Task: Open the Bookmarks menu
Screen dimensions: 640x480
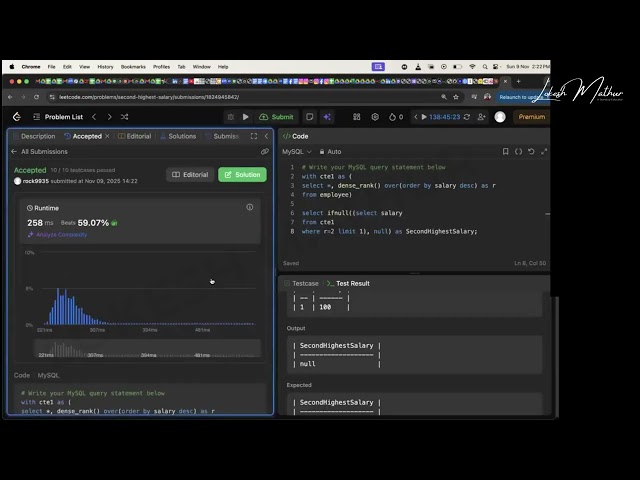Action: pos(133,67)
